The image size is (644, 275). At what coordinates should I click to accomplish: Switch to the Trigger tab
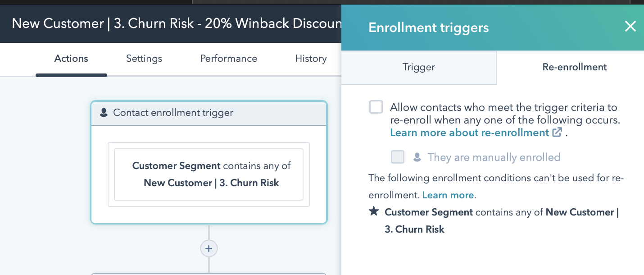[419, 67]
